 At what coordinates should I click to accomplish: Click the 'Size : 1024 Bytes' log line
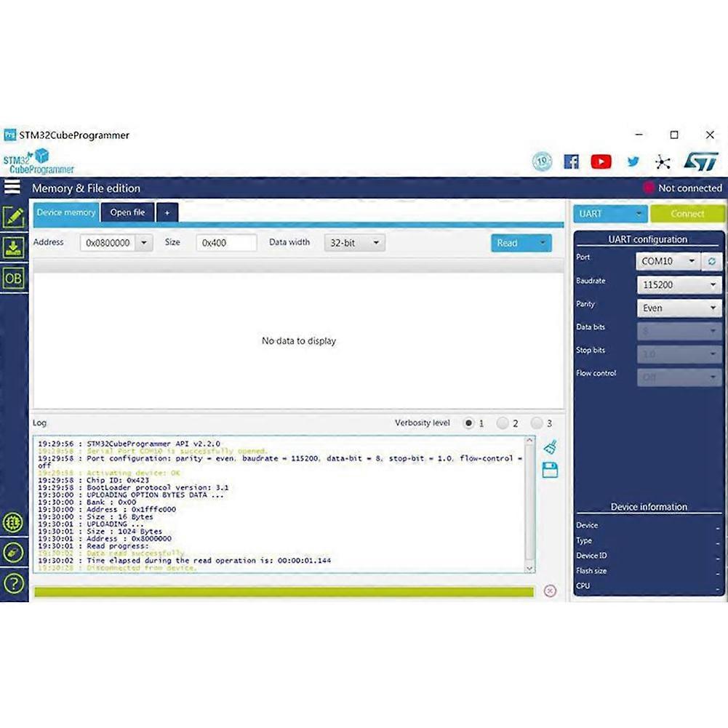[x=100, y=531]
